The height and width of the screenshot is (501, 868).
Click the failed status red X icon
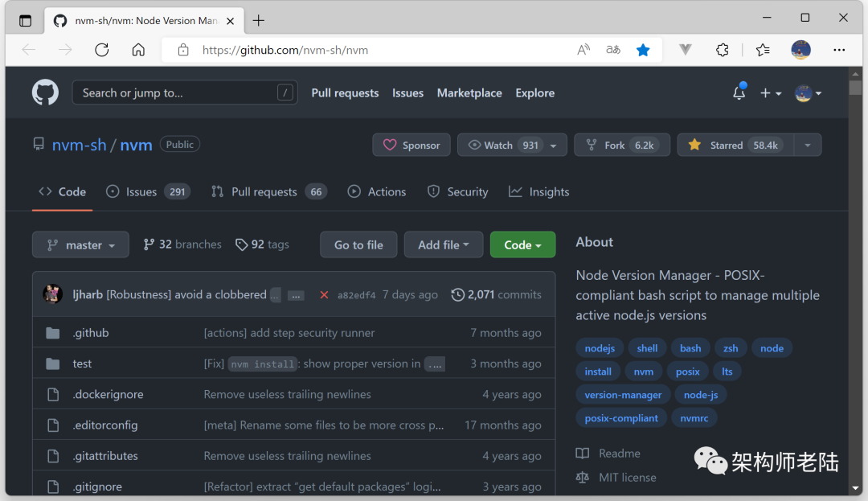point(325,295)
